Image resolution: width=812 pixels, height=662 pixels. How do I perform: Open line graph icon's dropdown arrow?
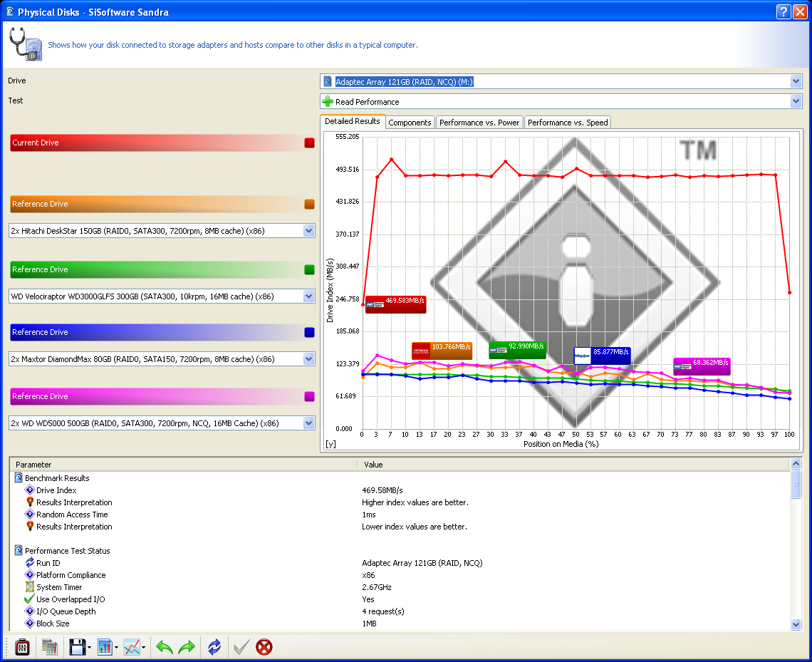(x=143, y=648)
